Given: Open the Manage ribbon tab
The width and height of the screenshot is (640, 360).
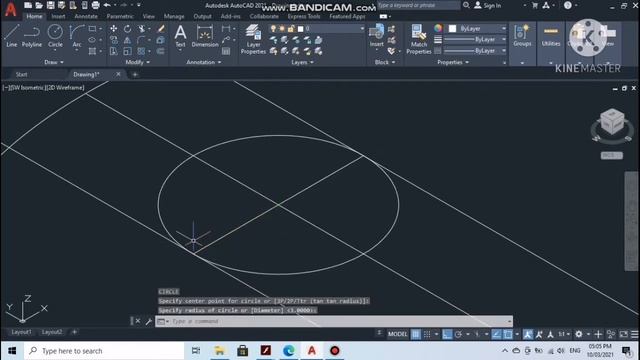Looking at the screenshot, I should (x=174, y=16).
